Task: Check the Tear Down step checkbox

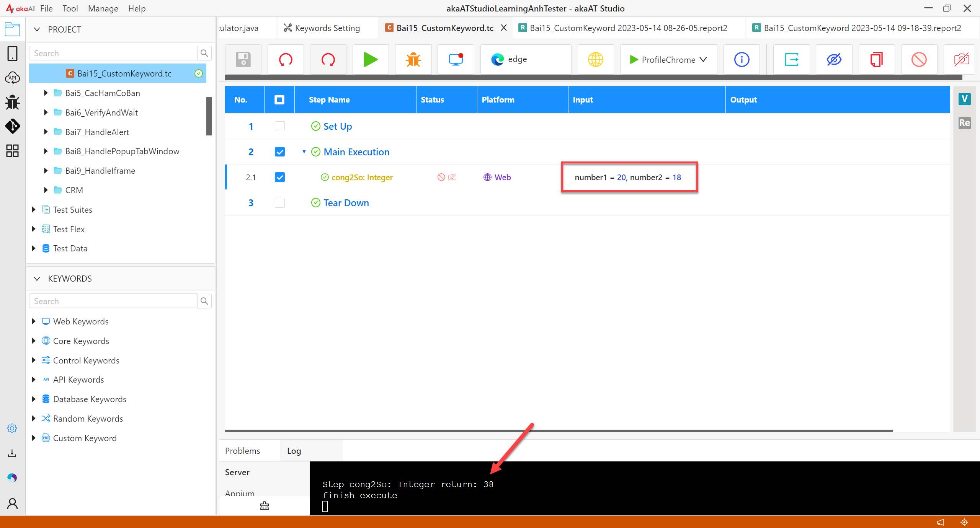Action: pyautogui.click(x=280, y=203)
